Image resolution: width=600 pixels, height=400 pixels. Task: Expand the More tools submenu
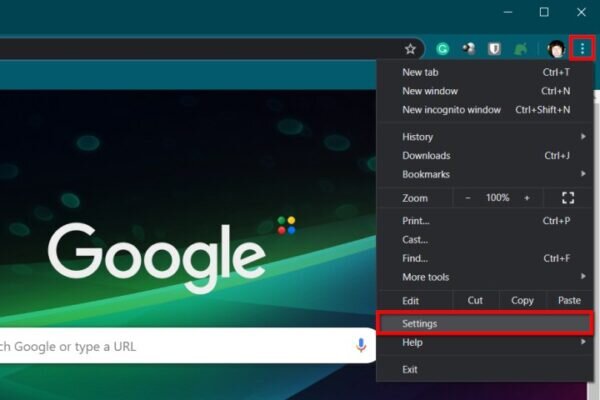[x=485, y=277]
